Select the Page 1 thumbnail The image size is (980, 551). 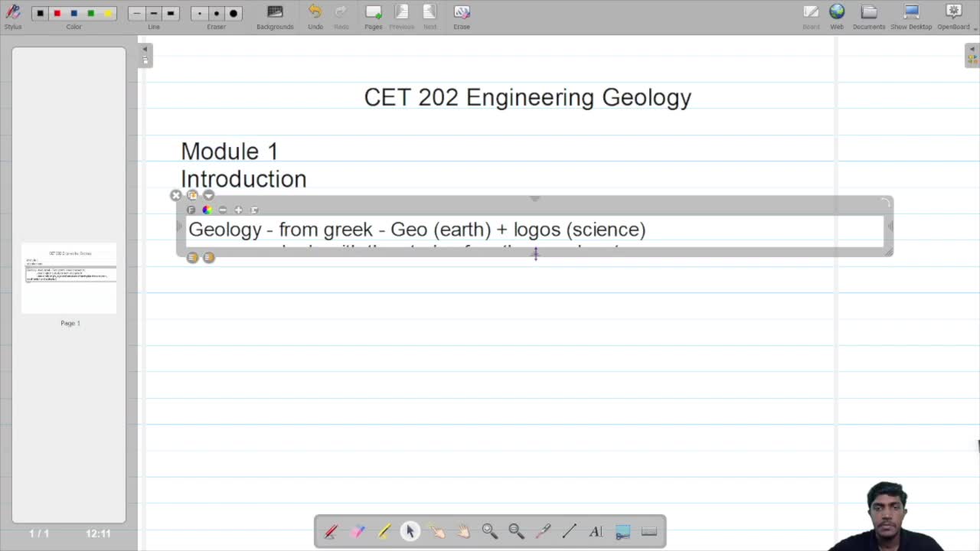pos(70,278)
